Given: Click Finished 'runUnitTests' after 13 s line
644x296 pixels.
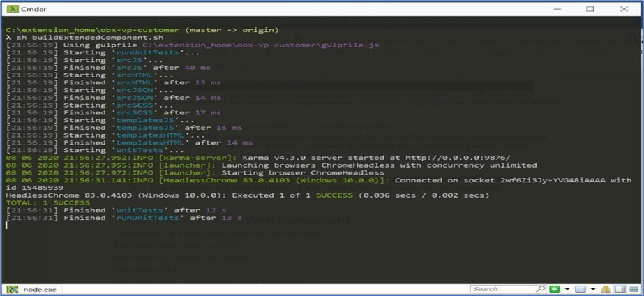Looking at the screenshot, I should point(124,218).
